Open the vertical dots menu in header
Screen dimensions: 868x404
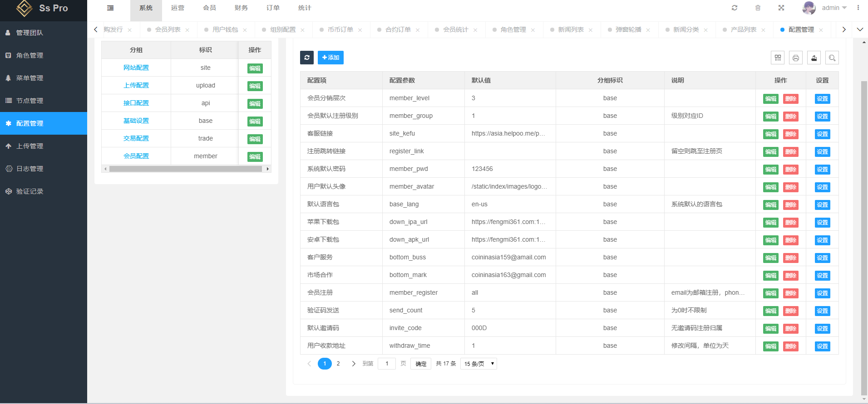point(858,8)
